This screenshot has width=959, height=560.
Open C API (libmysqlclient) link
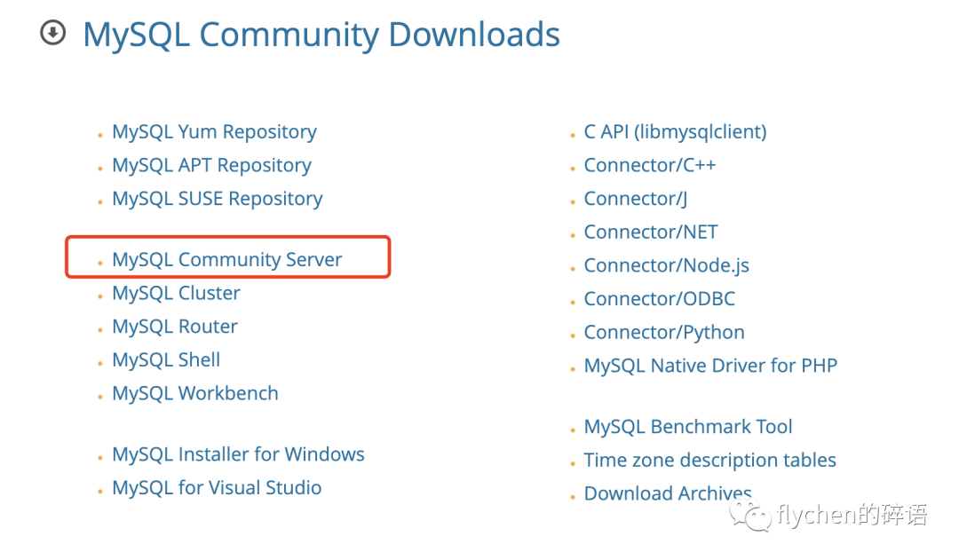pos(675,132)
